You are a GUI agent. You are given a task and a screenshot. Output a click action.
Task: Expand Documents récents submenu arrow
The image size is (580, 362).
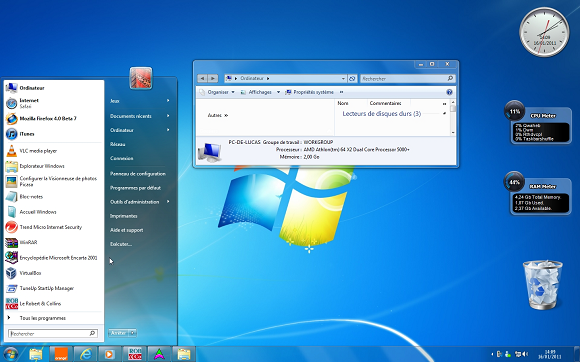click(x=168, y=116)
